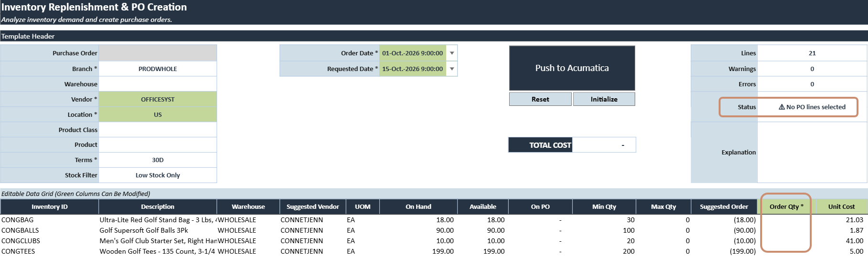The image size is (868, 257).
Task: Click the warning icon in Status
Action: [x=782, y=107]
